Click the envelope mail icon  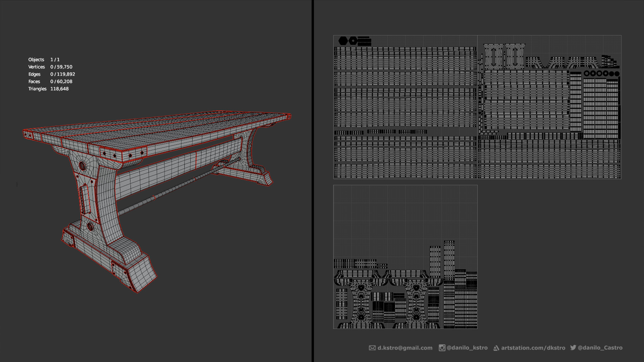click(x=372, y=348)
